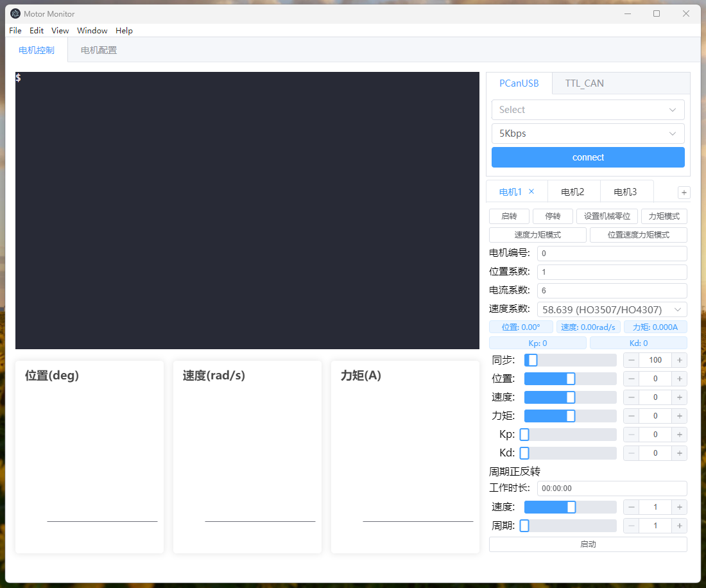Open 速度系数 dropdown showing 58.639
The image size is (706, 588).
click(612, 309)
